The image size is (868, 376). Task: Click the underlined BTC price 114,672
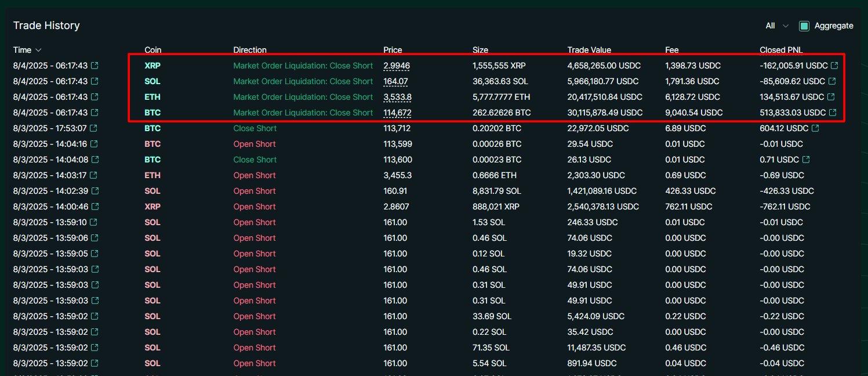tap(398, 113)
